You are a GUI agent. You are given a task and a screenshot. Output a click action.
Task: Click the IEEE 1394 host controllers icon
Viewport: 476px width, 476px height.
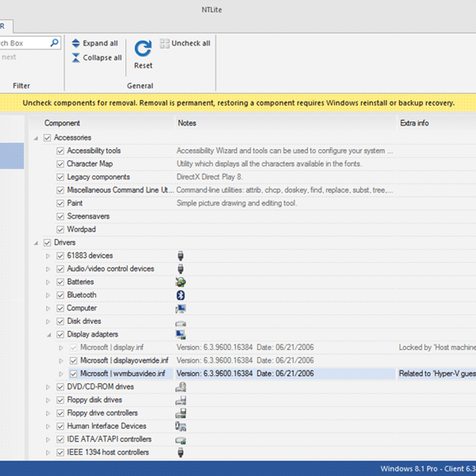181,452
